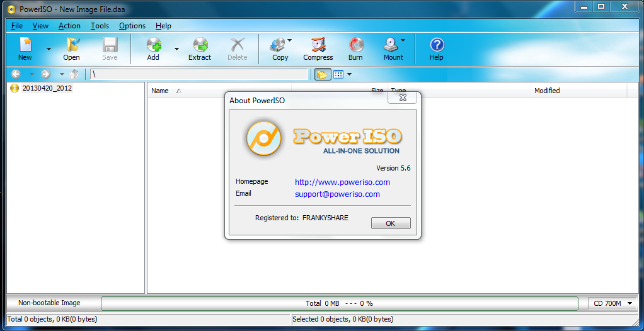Open the Back history dropdown arrow
The image size is (644, 331).
32,75
